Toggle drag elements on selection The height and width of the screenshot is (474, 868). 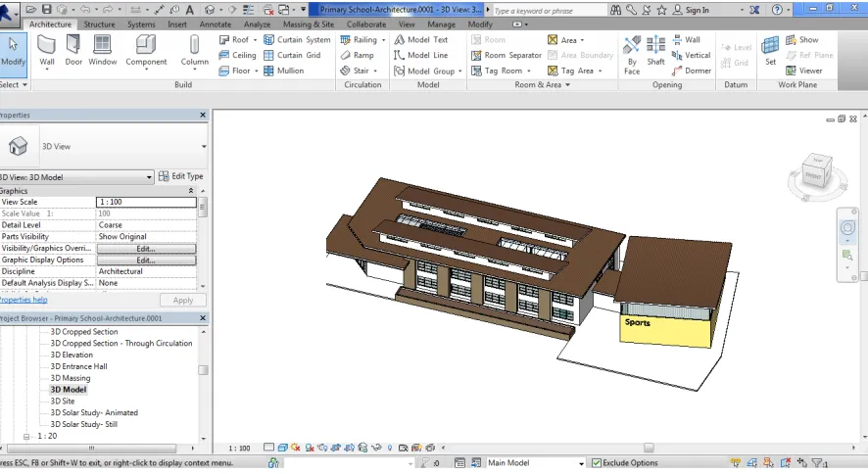802,462
